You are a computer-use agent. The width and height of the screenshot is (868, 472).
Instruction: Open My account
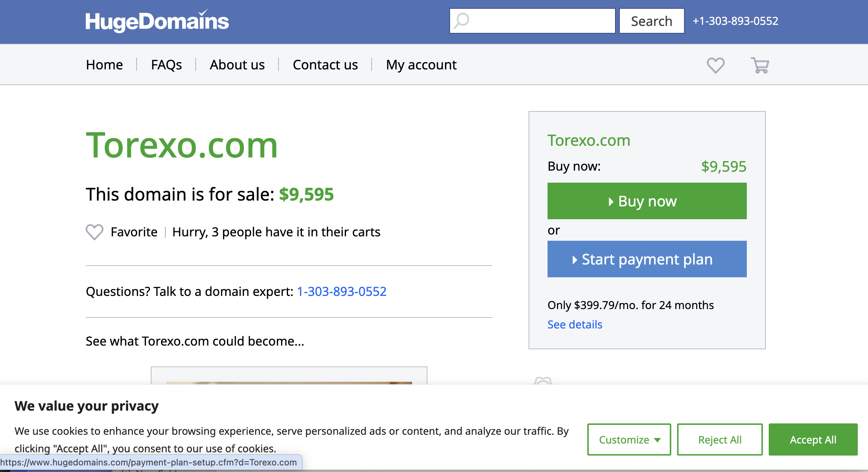click(421, 65)
